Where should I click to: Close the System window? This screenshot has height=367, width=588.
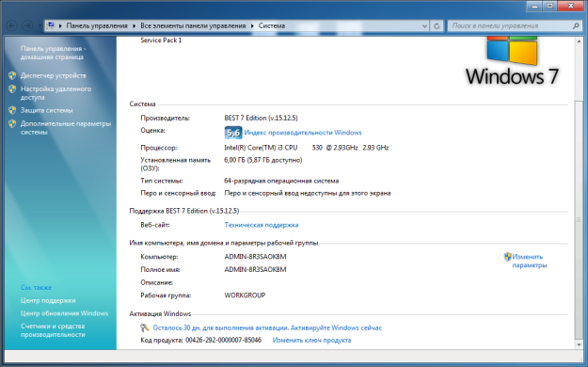click(x=571, y=6)
